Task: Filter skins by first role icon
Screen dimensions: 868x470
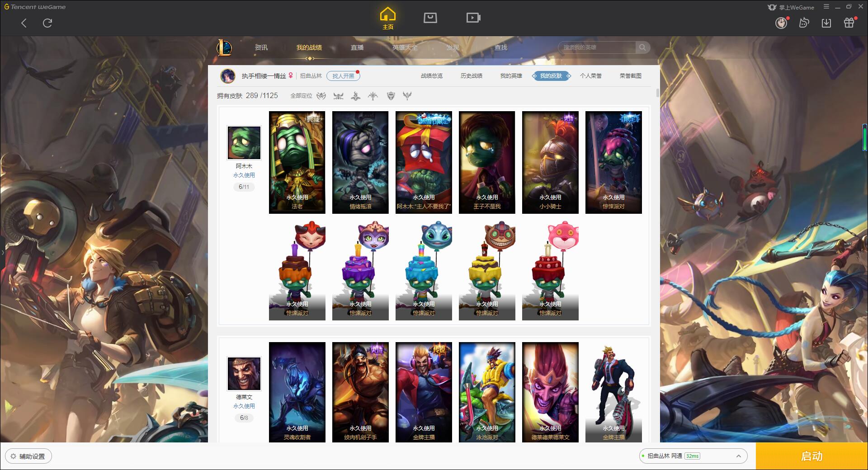Action: (x=321, y=96)
